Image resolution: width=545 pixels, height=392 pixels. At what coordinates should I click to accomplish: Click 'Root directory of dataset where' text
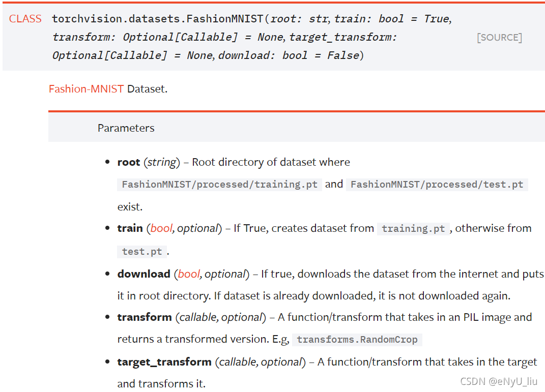pos(271,162)
